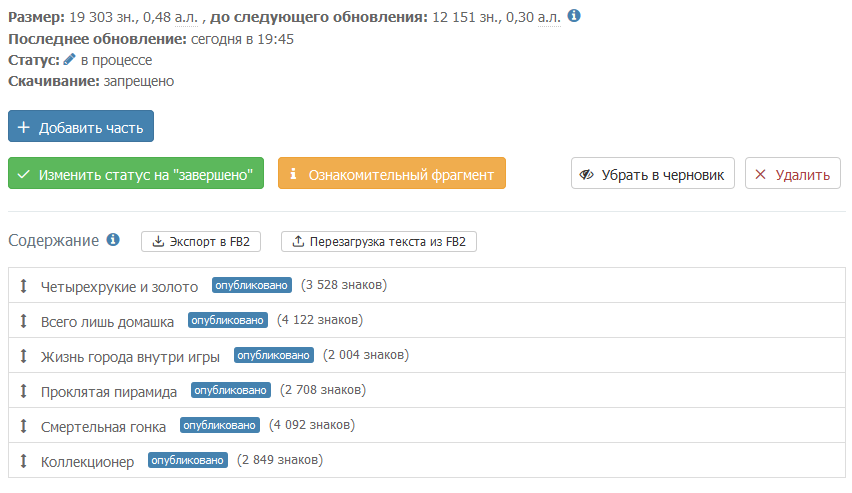Click опубликовано badge on Коллекционер

(x=188, y=460)
